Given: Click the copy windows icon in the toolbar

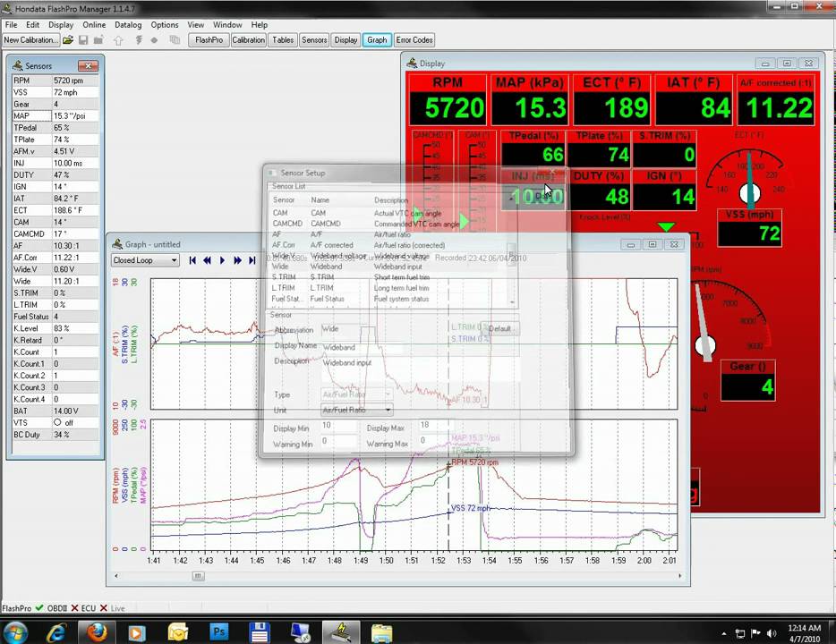Looking at the screenshot, I should 175,40.
